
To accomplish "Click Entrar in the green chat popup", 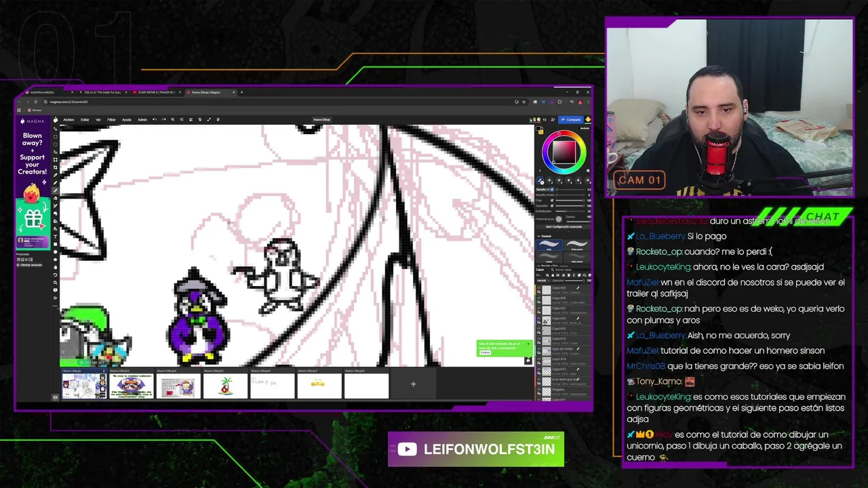I will pyautogui.click(x=486, y=352).
